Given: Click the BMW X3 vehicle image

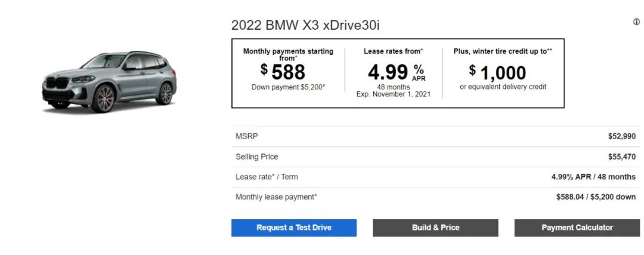Looking at the screenshot, I should (x=109, y=81).
